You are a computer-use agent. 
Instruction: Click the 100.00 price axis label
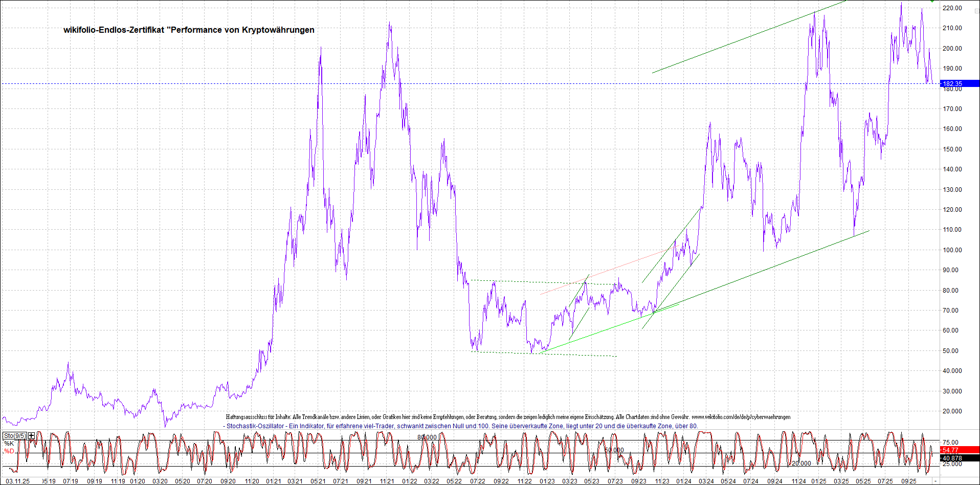point(952,250)
